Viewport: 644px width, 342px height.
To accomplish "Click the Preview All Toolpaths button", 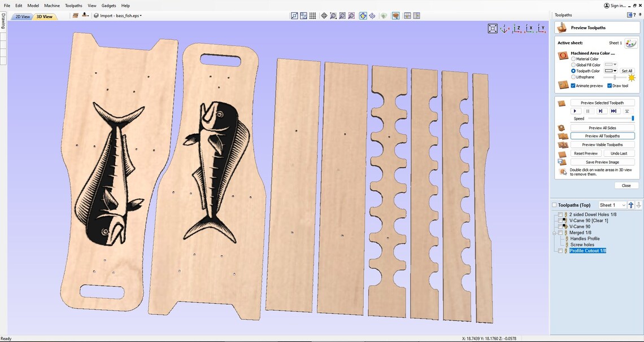I will point(602,136).
